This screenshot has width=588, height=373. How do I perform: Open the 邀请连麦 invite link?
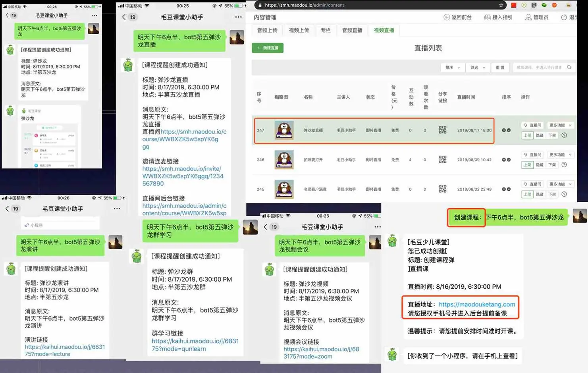(183, 176)
